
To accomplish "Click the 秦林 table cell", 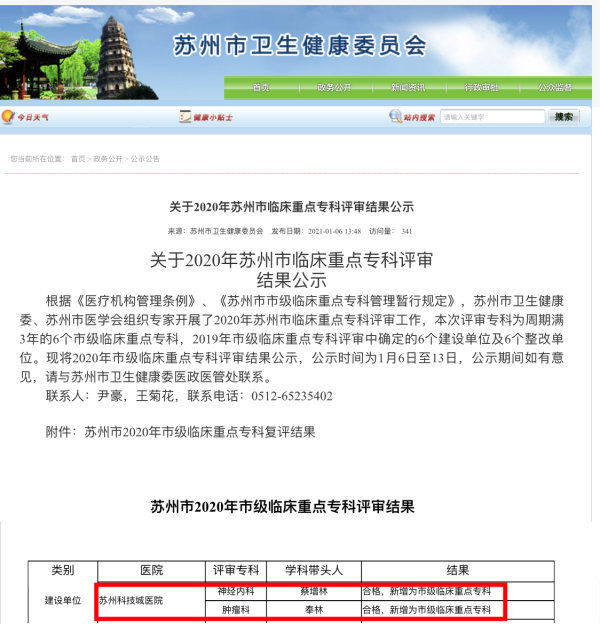I will click(314, 610).
